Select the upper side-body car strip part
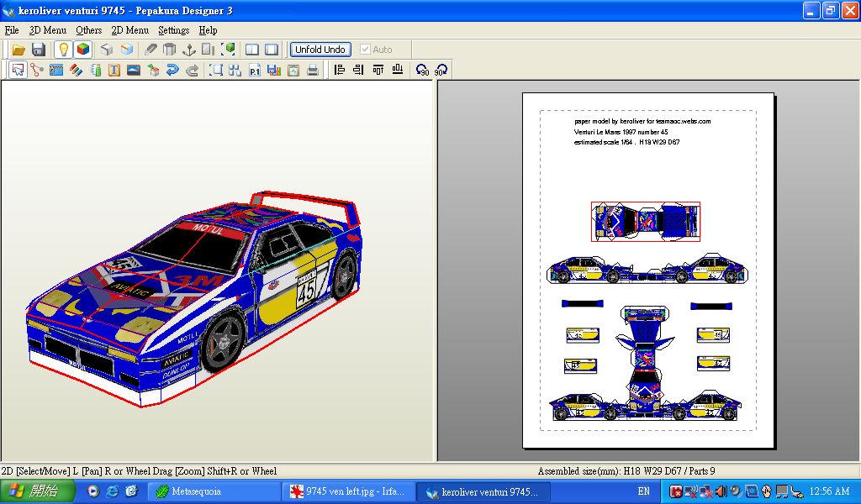 pyautogui.click(x=647, y=270)
